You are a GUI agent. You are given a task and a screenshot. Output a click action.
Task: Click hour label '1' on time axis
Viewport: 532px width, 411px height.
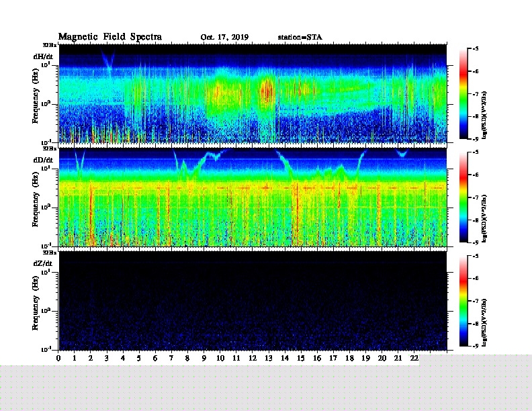75,358
